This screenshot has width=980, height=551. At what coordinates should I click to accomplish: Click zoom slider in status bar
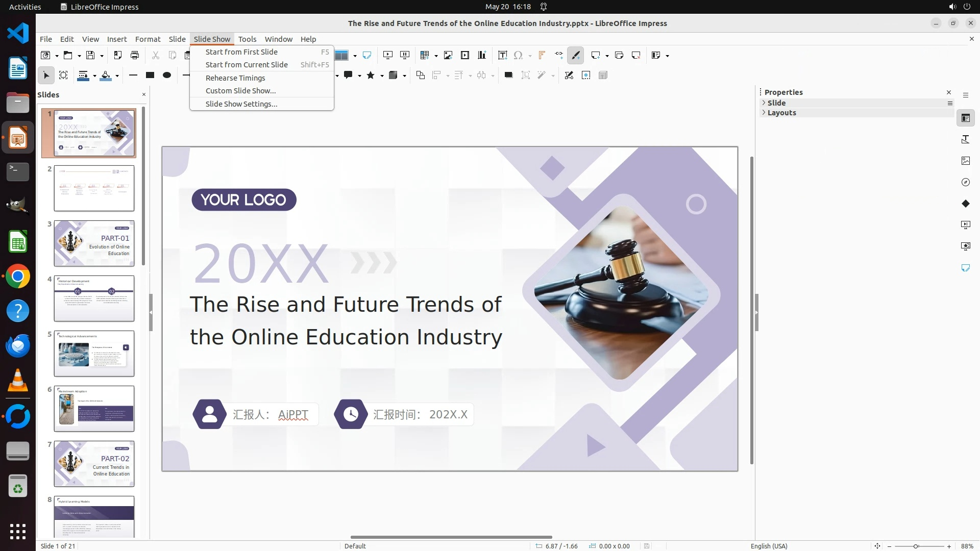[x=916, y=546]
